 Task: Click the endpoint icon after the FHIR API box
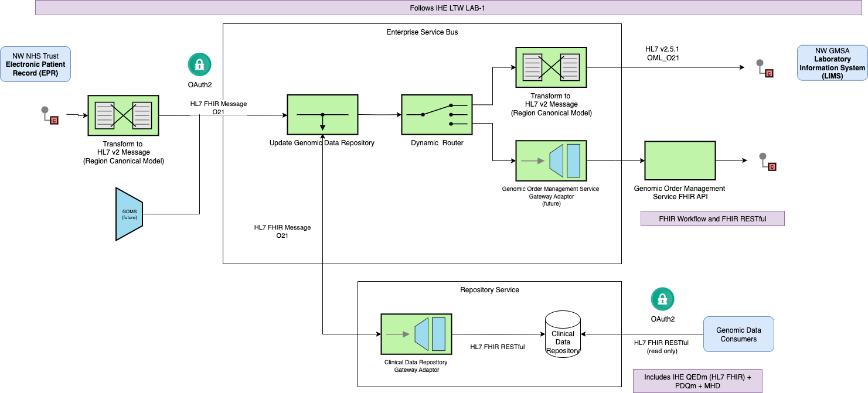coord(767,162)
